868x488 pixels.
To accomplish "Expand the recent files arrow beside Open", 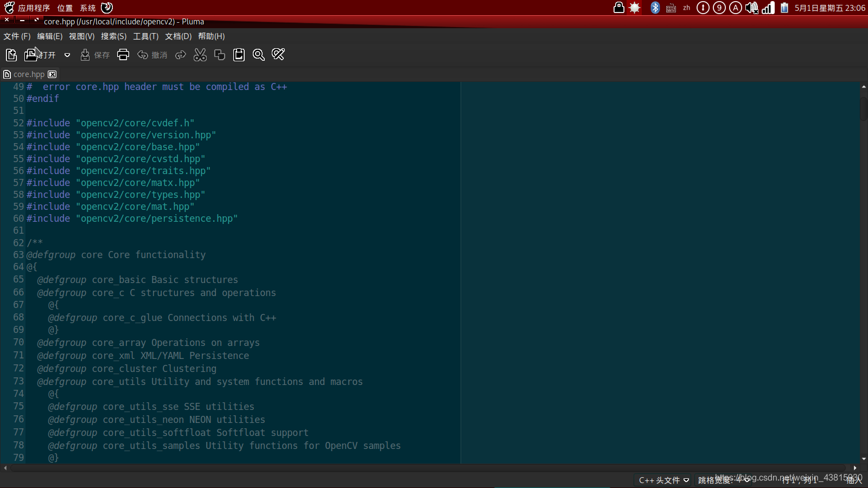I will [x=67, y=55].
